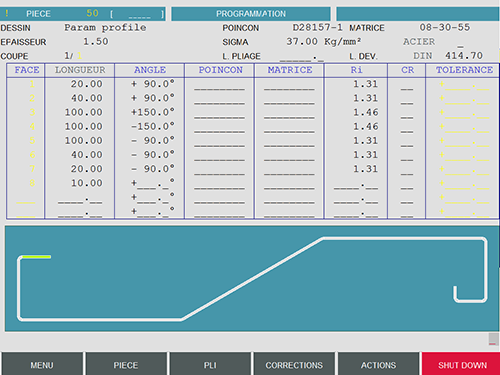Select face 1 length 20.00
Screen dimensions: 500x375
(x=86, y=84)
